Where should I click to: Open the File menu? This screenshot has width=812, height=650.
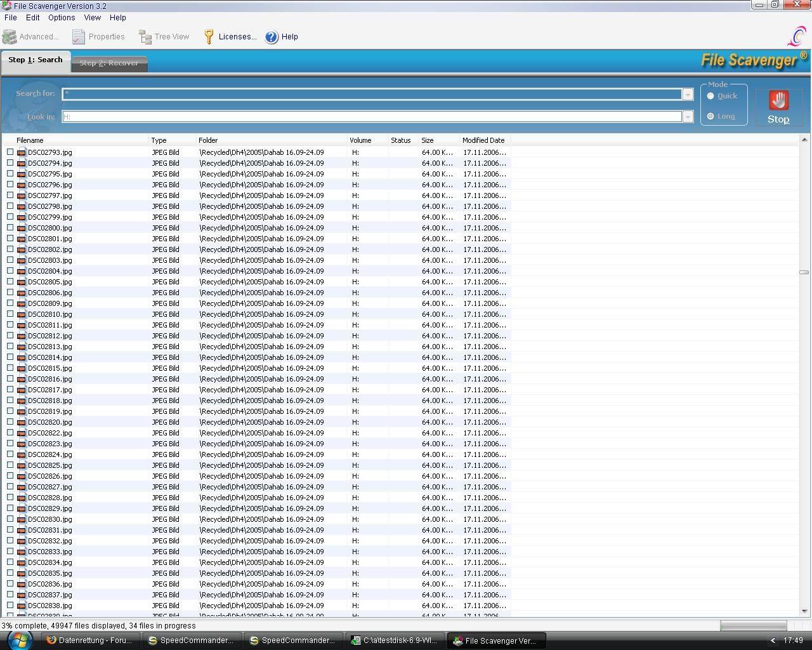click(11, 18)
